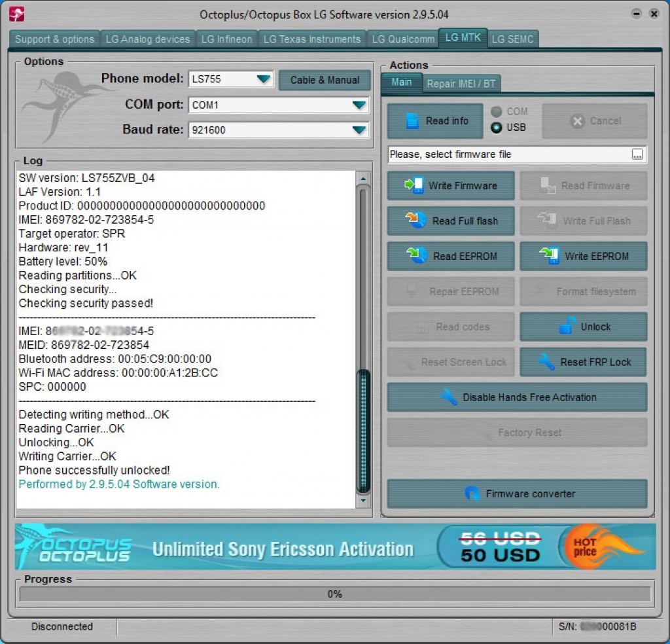
Task: Open the Support & options tab
Action: [54, 39]
